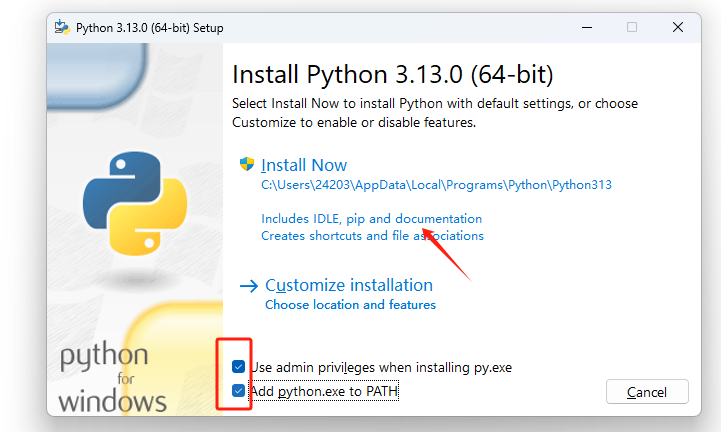Click 'Choose location and features' text
Screen dimensions: 721x432
coord(350,305)
